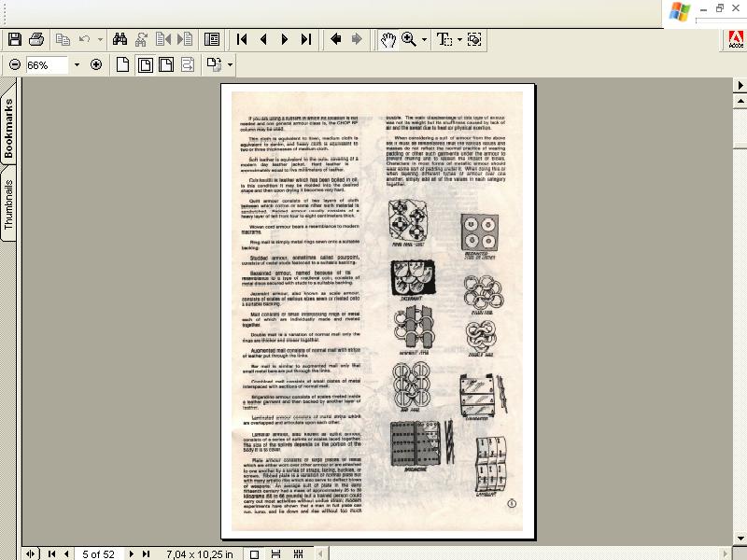This screenshot has height=560, width=747.
Task: Expand the Text Select tool dropdown
Action: (x=459, y=39)
